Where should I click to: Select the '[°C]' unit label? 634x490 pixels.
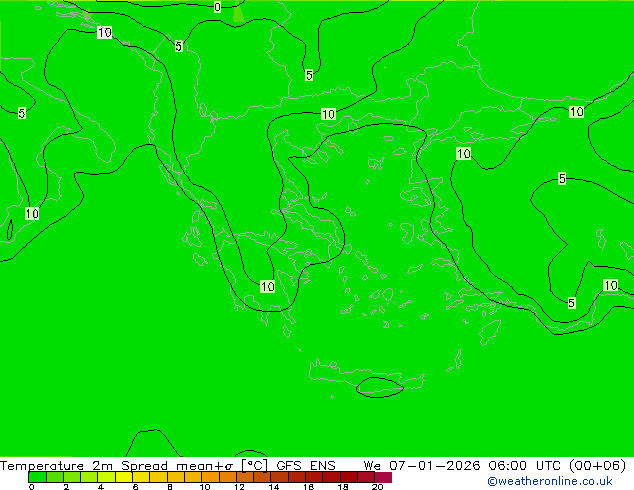pyautogui.click(x=254, y=466)
